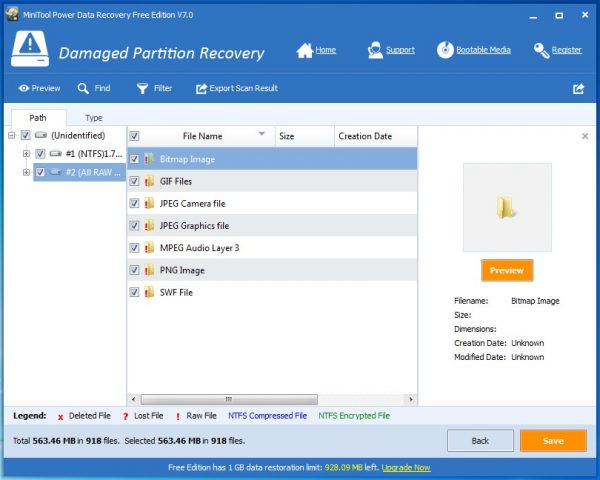600x480 pixels.
Task: Select the PNG Image row text
Action: pos(182,270)
